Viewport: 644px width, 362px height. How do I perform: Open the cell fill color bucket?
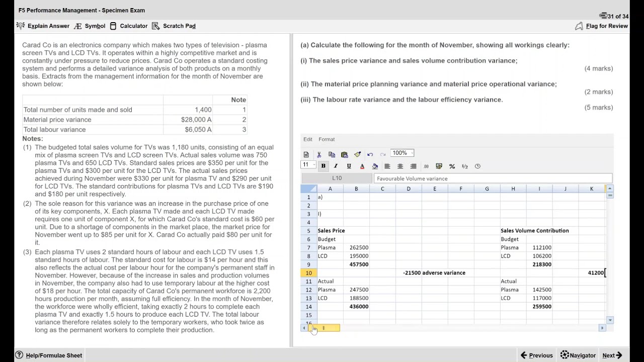click(x=375, y=166)
